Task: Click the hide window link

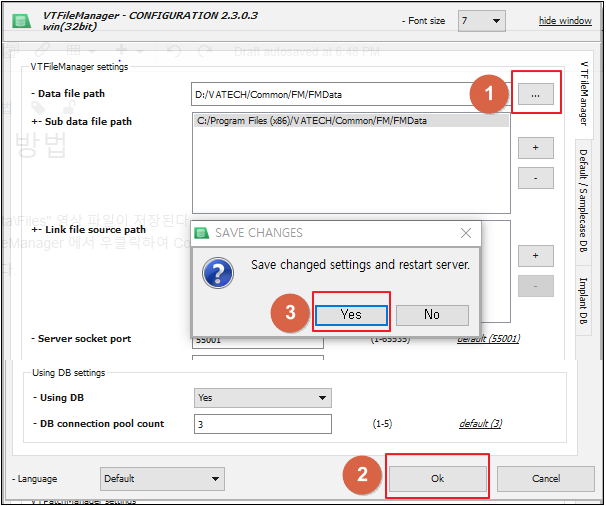Action: pos(565,20)
